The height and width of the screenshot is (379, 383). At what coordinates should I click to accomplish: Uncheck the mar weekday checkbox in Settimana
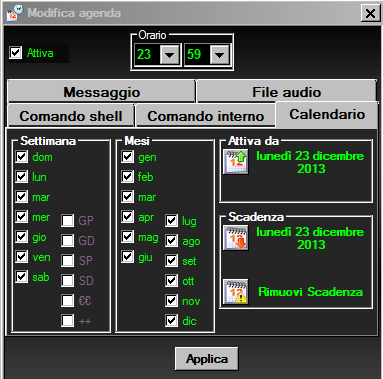pyautogui.click(x=22, y=197)
